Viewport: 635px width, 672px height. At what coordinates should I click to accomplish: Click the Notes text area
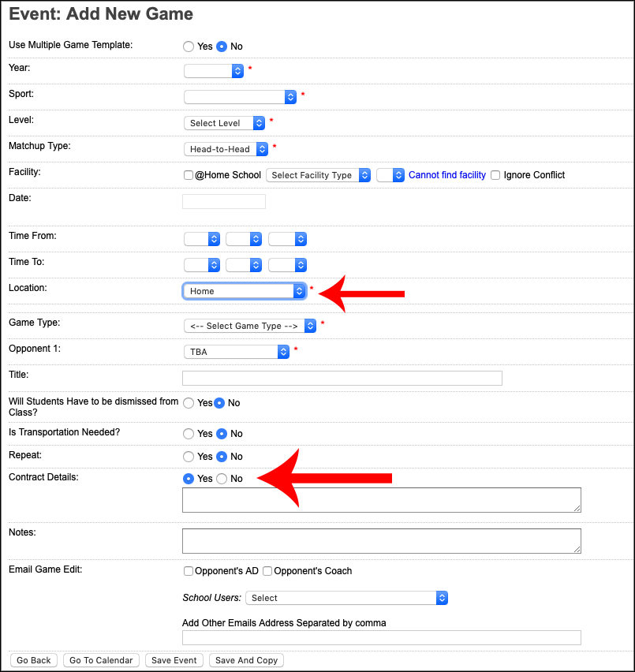click(x=381, y=541)
